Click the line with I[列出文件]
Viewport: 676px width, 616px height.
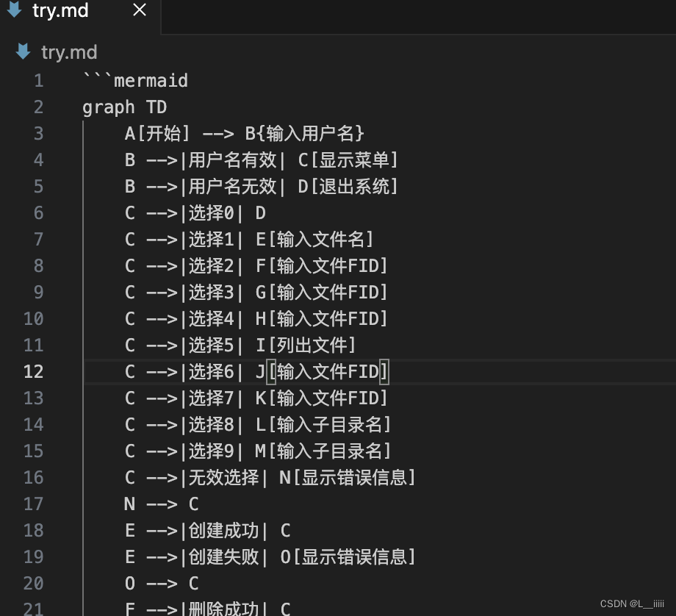coord(240,345)
